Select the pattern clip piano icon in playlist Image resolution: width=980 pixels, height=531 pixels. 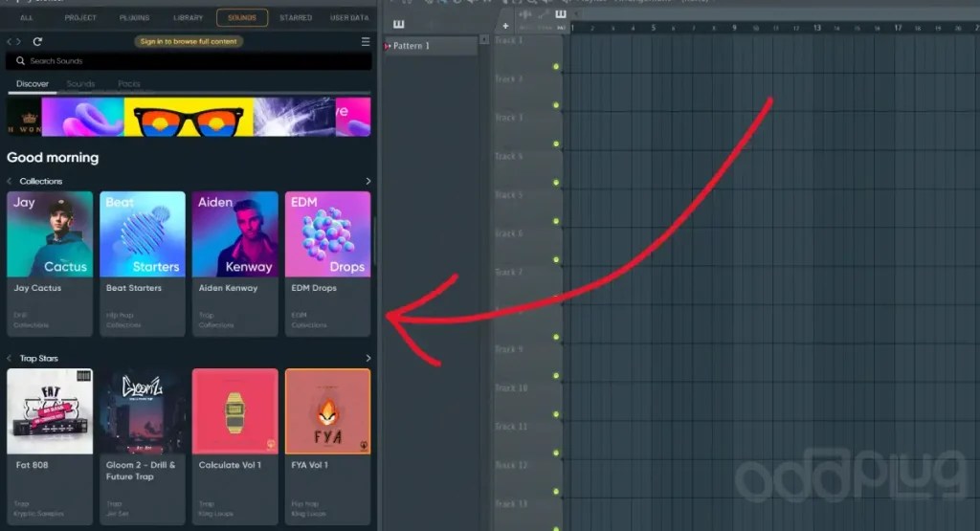point(561,13)
